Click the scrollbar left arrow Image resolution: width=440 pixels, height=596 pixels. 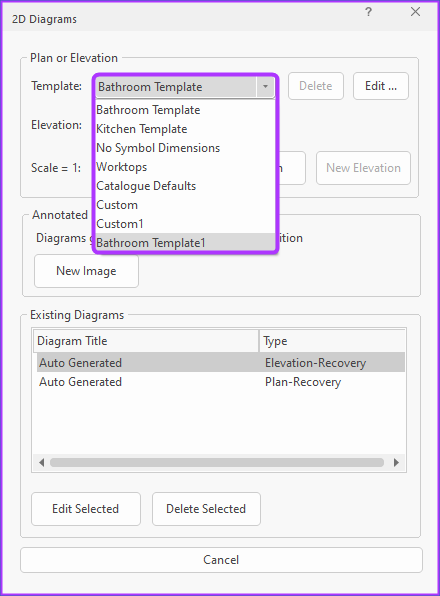click(x=41, y=462)
